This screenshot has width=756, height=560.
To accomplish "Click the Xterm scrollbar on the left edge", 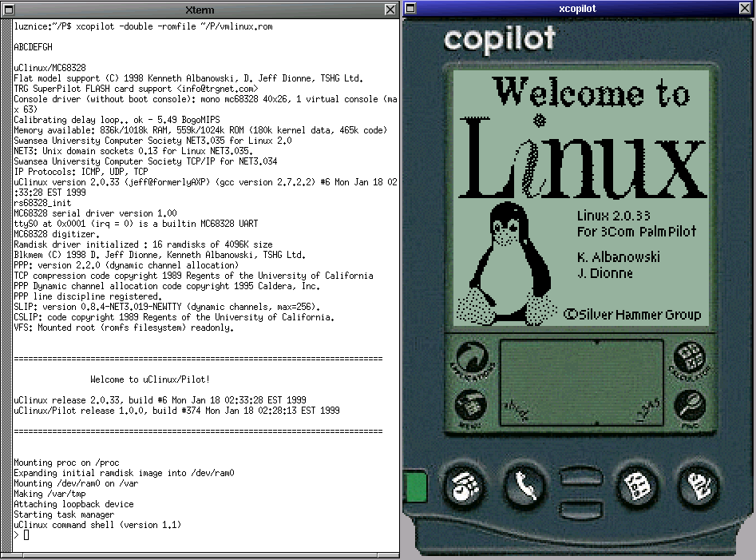I will pyautogui.click(x=6, y=285).
